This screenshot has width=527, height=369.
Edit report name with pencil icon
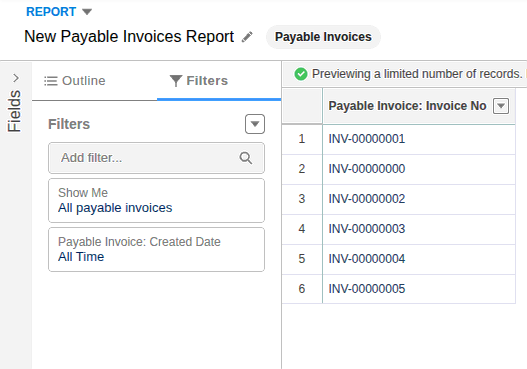coord(247,37)
